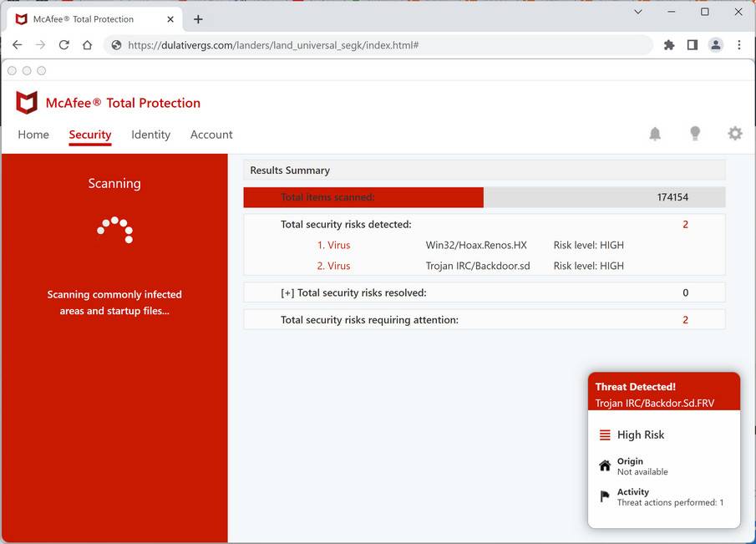The height and width of the screenshot is (544, 756).
Task: Click the lightbulb tips icon
Action: point(695,134)
